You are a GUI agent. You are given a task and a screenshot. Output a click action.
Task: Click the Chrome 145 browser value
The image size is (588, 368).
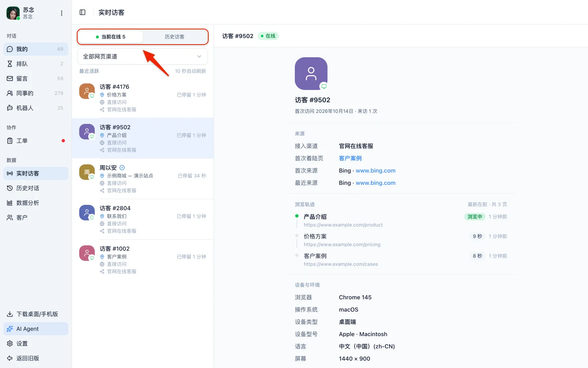pyautogui.click(x=355, y=297)
